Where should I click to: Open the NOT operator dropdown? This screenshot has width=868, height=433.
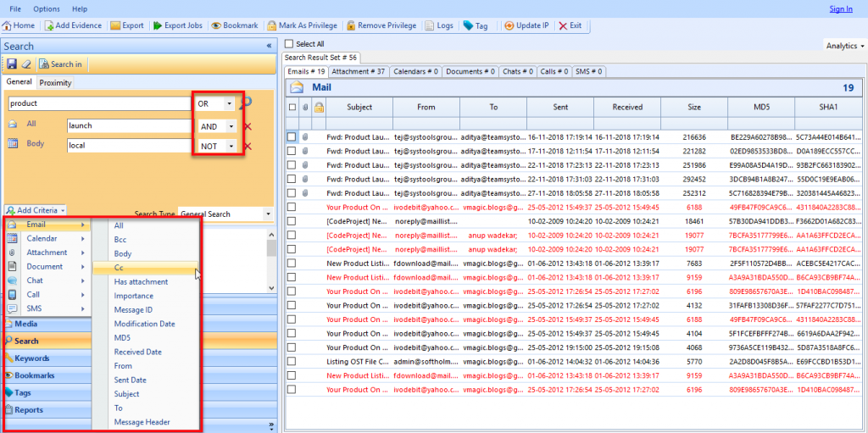pyautogui.click(x=231, y=147)
